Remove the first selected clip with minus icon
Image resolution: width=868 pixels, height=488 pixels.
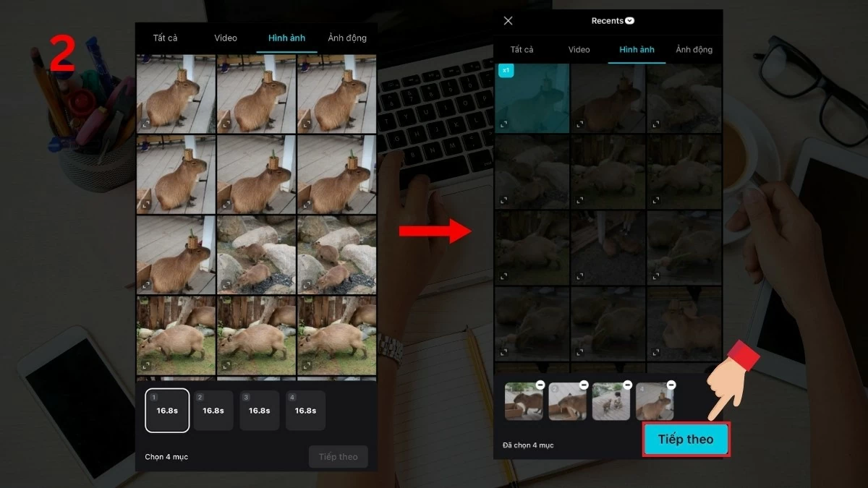(x=540, y=385)
